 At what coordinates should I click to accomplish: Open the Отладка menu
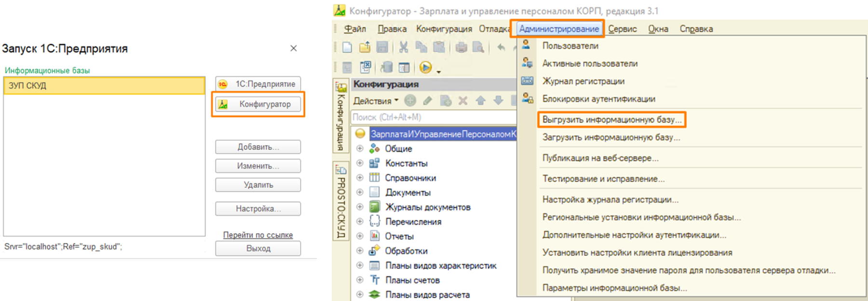point(495,29)
